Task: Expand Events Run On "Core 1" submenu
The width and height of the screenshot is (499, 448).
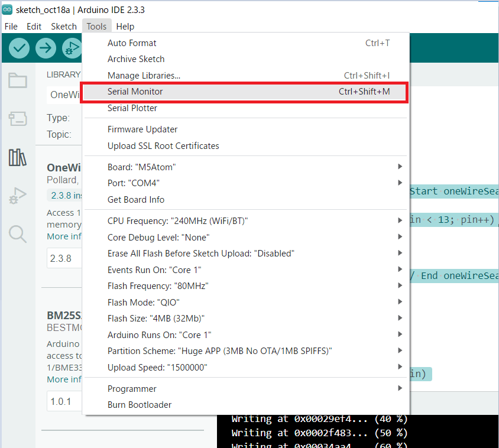Action: [245, 270]
